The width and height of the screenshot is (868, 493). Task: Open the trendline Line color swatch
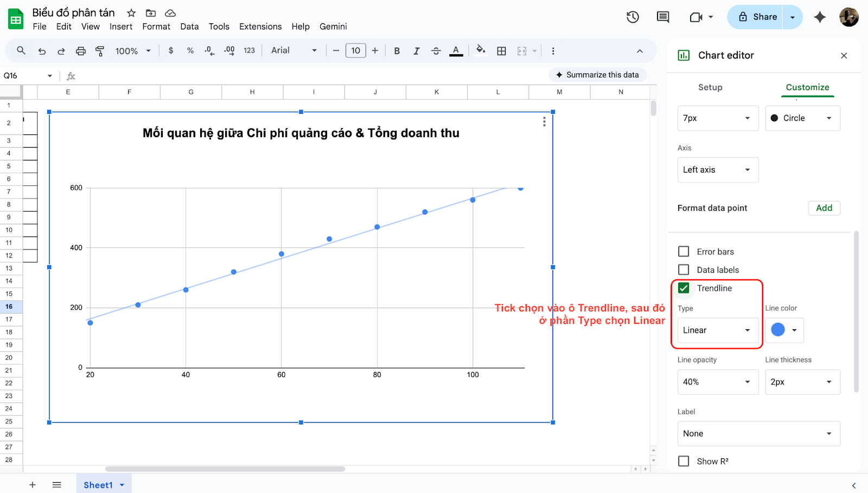click(x=784, y=330)
